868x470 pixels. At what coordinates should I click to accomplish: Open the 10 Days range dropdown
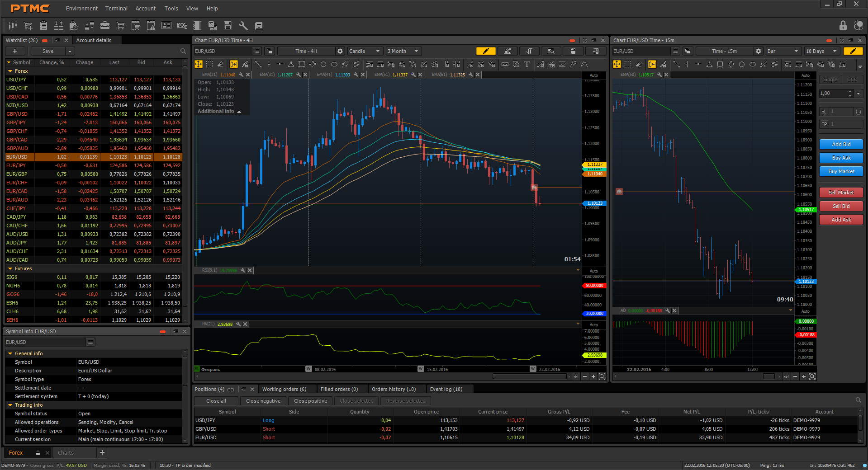click(822, 51)
